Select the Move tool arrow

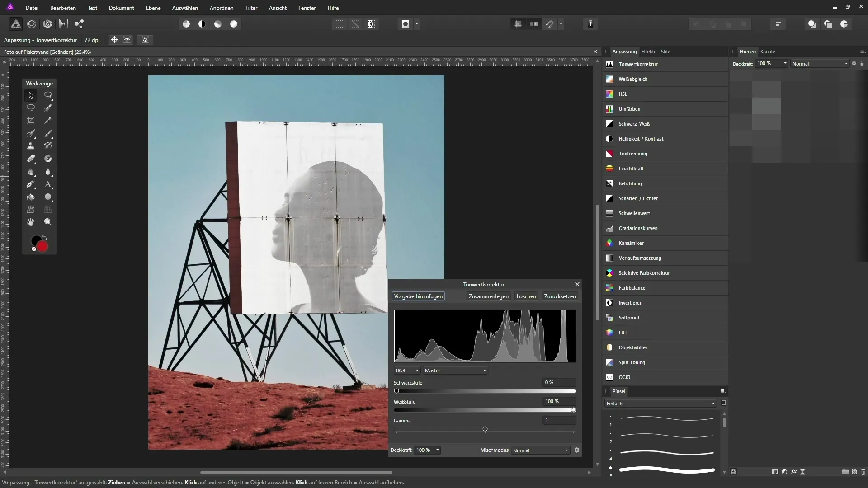point(31,95)
